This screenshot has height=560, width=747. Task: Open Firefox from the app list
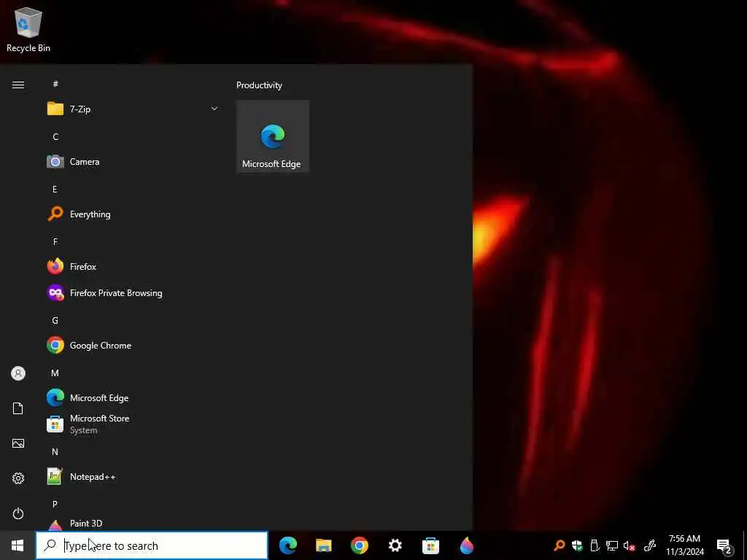coord(133,266)
